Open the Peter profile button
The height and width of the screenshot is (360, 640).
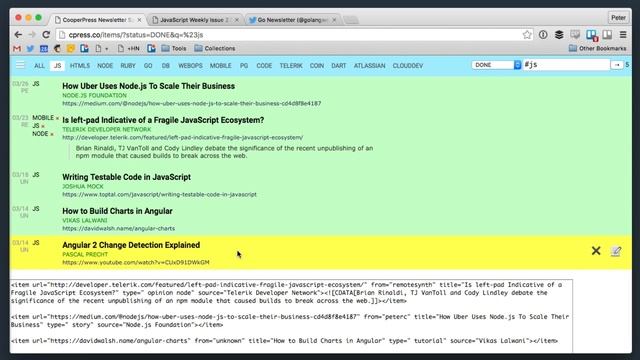click(618, 18)
